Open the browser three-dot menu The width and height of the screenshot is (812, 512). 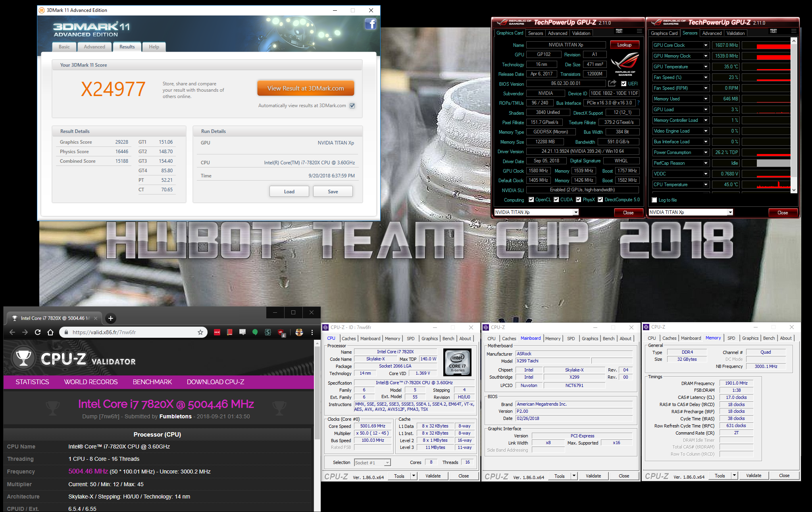[312, 332]
